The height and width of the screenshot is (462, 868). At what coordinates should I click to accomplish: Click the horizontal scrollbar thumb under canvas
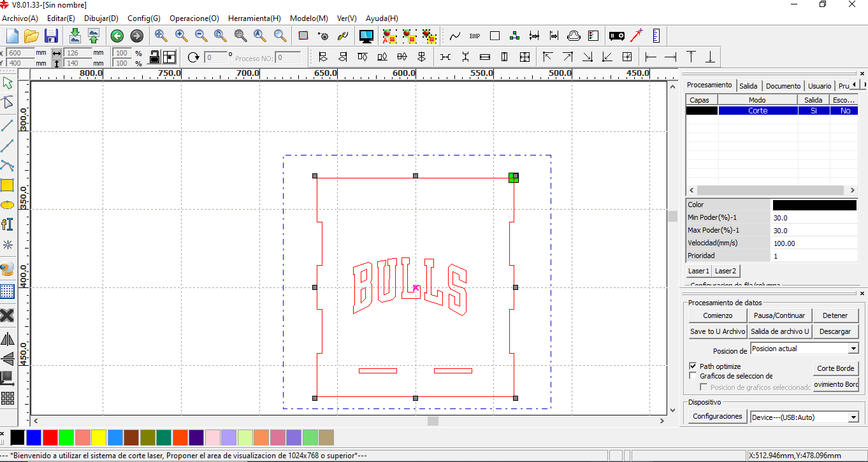(433, 421)
